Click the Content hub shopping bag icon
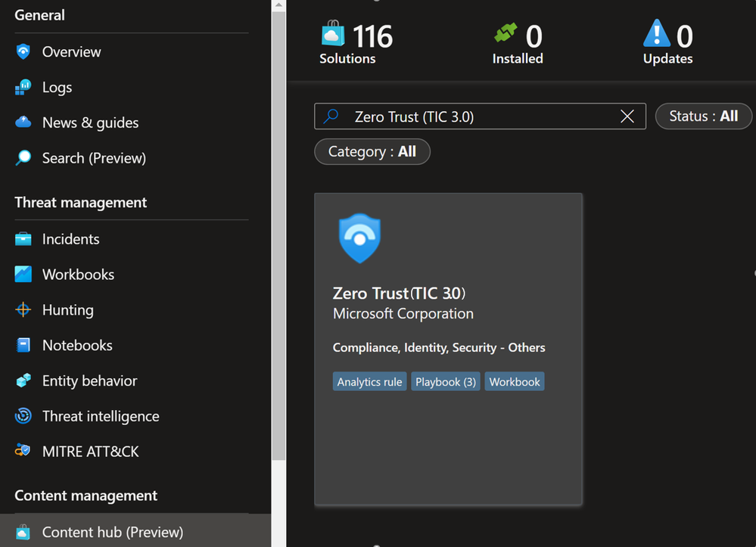756x547 pixels. 23,532
